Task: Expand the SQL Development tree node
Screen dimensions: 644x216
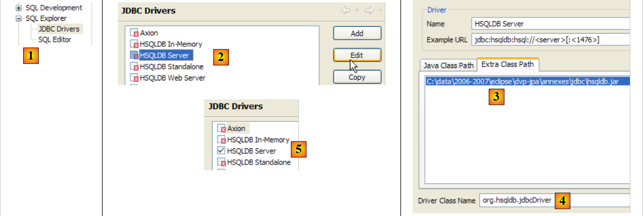Action: point(19,8)
